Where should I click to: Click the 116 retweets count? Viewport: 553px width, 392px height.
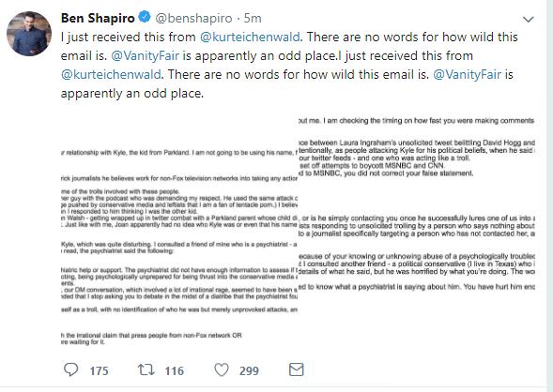[175, 370]
